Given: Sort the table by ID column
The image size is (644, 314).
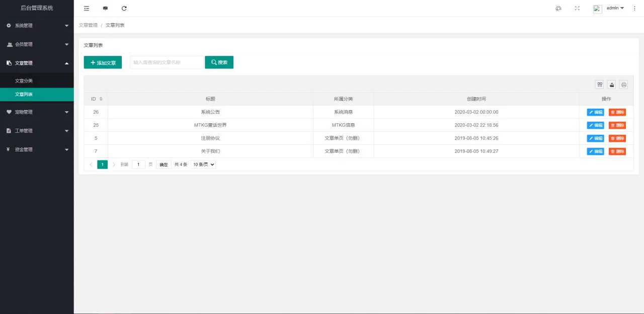Looking at the screenshot, I should click(101, 99).
